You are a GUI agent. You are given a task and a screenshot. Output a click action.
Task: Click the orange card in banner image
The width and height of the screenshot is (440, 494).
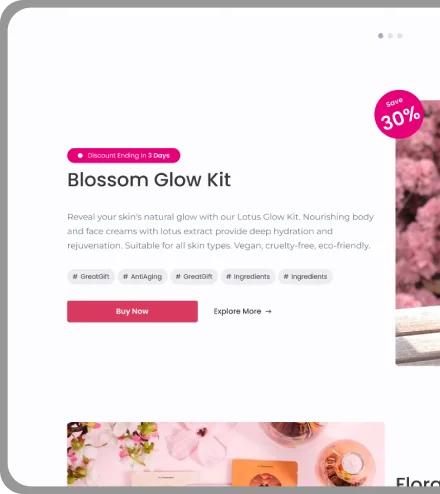coord(264,472)
